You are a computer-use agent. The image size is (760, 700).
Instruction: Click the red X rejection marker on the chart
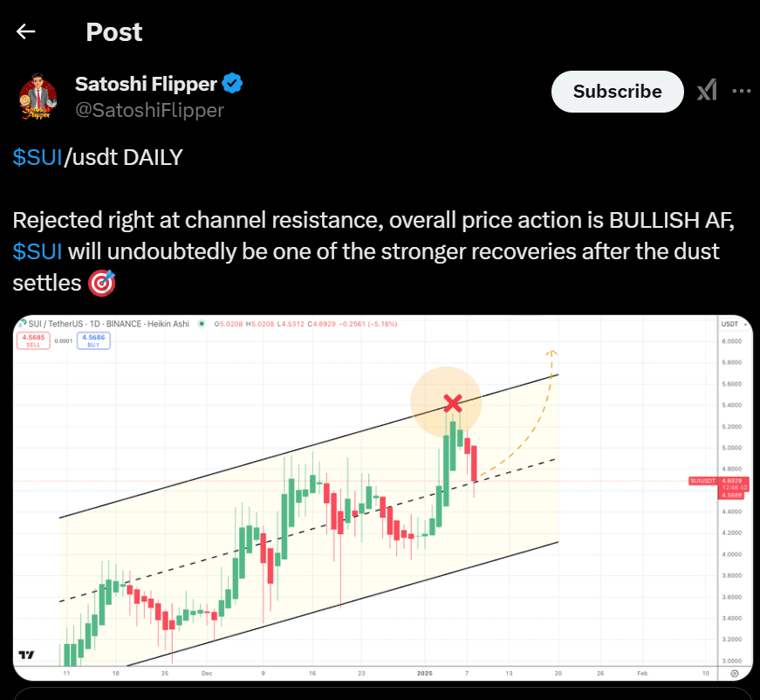coord(452,403)
